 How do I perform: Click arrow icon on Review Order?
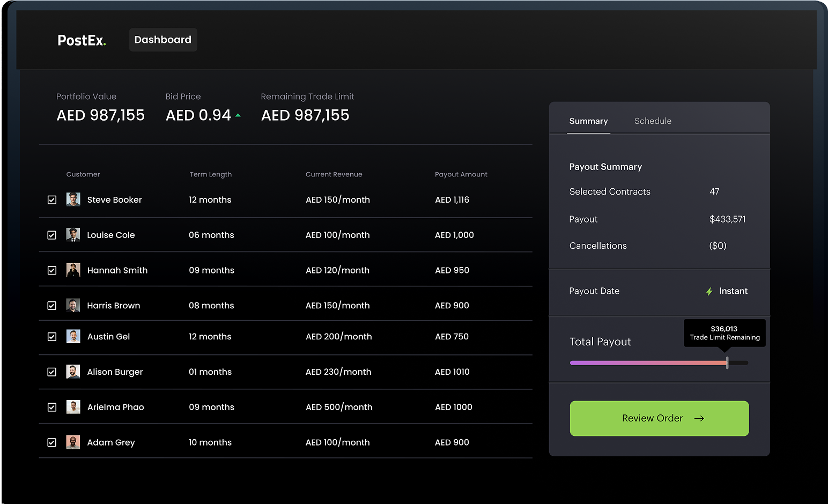click(x=699, y=418)
